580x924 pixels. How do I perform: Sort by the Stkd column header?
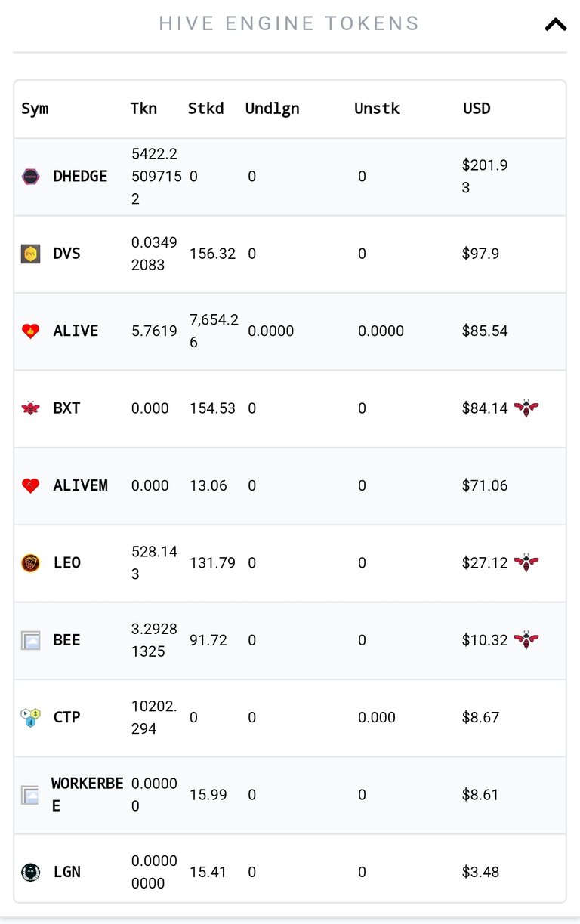click(x=206, y=109)
